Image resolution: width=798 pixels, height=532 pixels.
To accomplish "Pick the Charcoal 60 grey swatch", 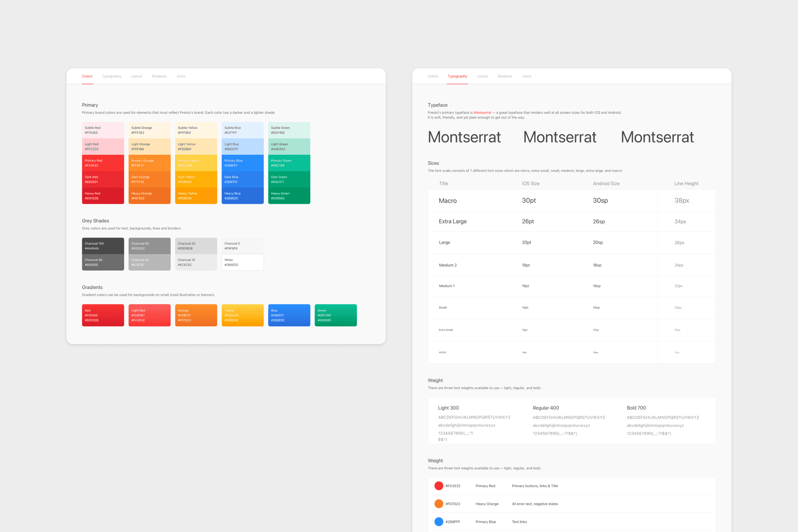I will click(x=150, y=246).
